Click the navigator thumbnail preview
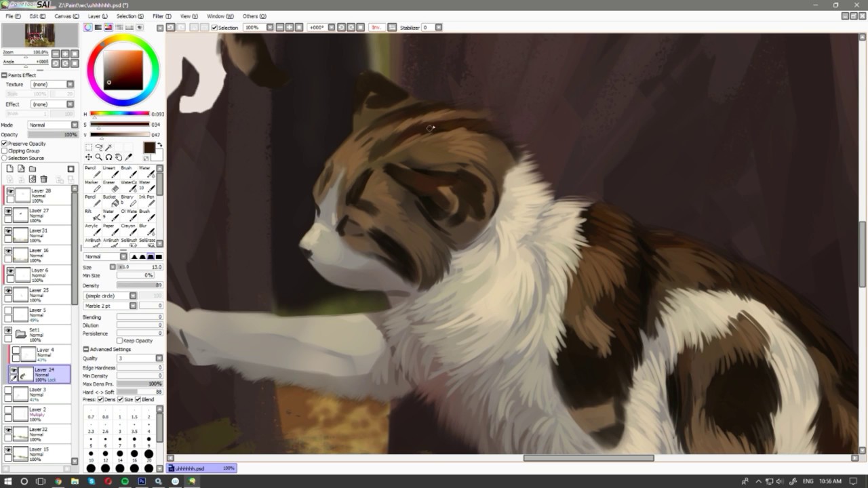868x488 pixels. (x=39, y=35)
